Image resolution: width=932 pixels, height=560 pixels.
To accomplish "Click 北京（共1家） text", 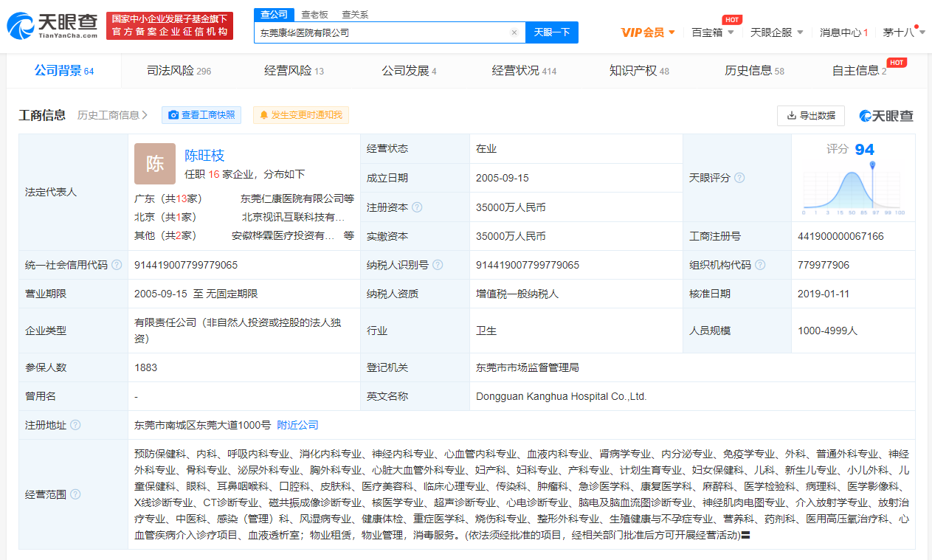I will 165,217.
